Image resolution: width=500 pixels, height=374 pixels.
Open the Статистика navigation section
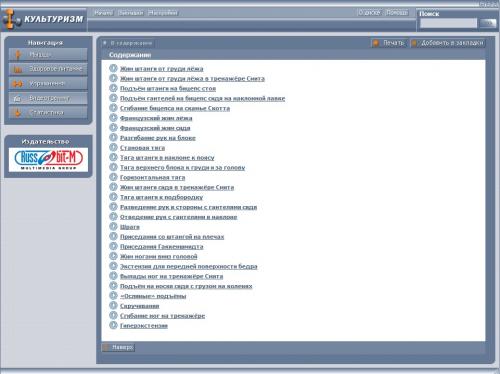(48, 113)
